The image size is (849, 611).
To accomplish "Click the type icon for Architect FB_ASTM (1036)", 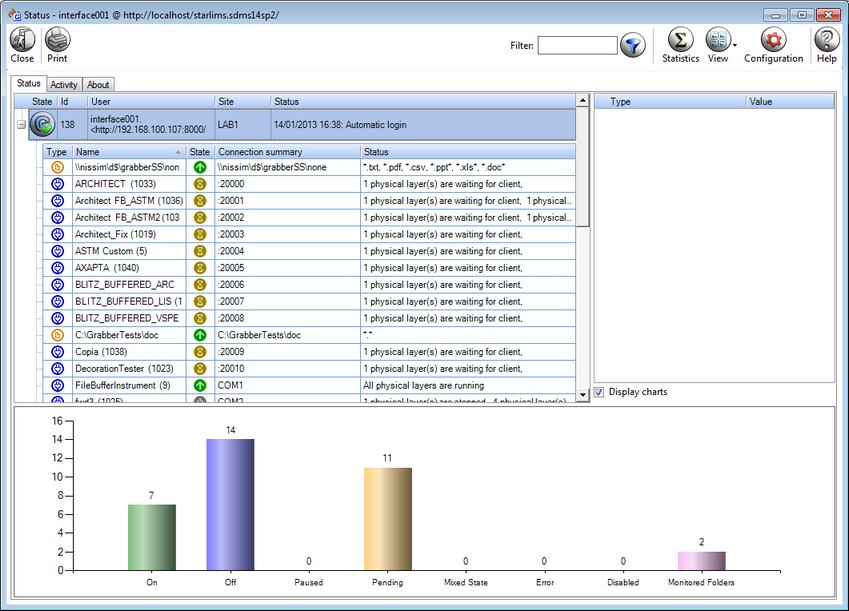I will point(57,201).
